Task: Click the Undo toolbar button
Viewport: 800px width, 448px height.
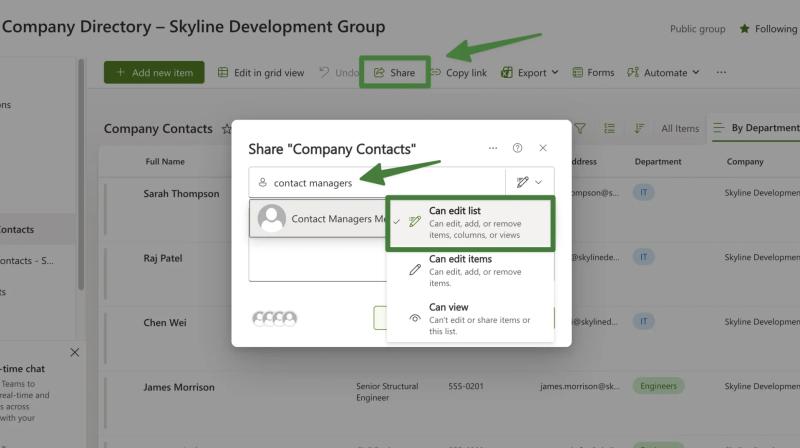Action: tap(339, 72)
